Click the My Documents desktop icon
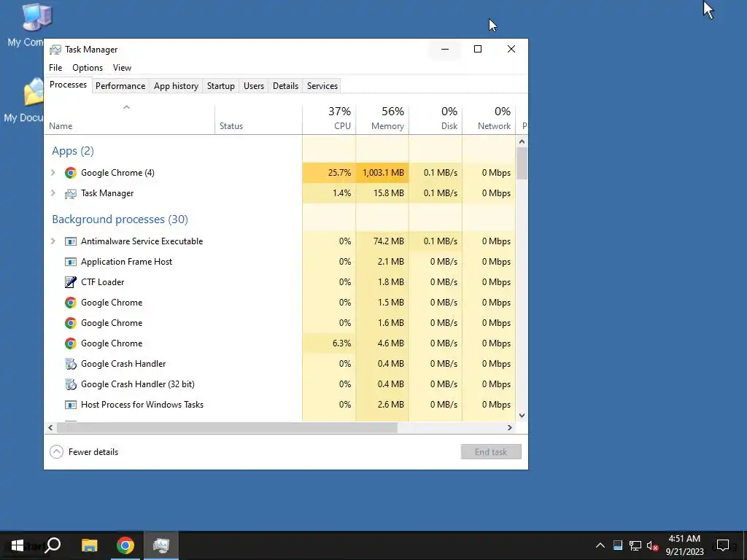The image size is (747, 560). pos(34,92)
